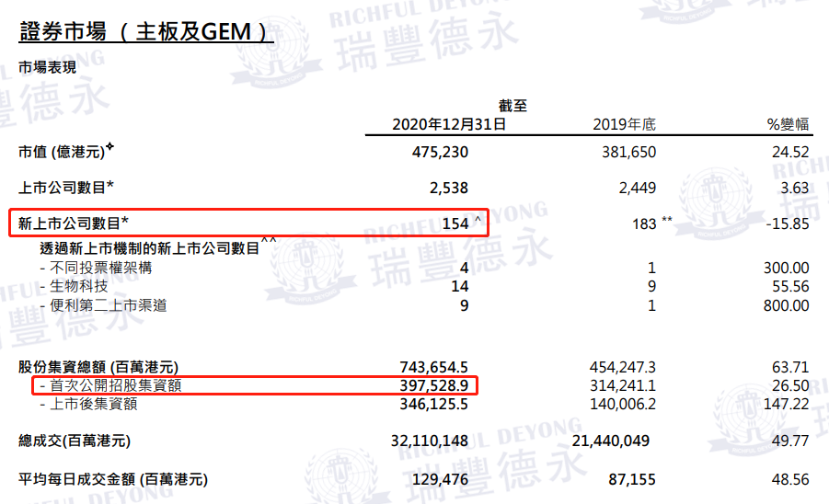This screenshot has width=829, height=504.
Task: Select the 2019年底 column header
Action: tap(626, 124)
